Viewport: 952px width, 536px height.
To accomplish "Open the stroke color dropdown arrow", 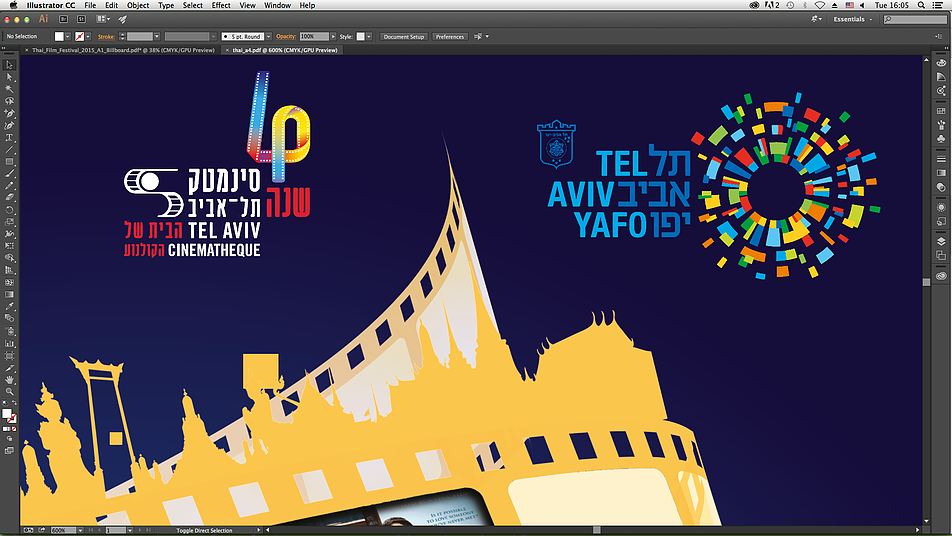I will [x=88, y=37].
